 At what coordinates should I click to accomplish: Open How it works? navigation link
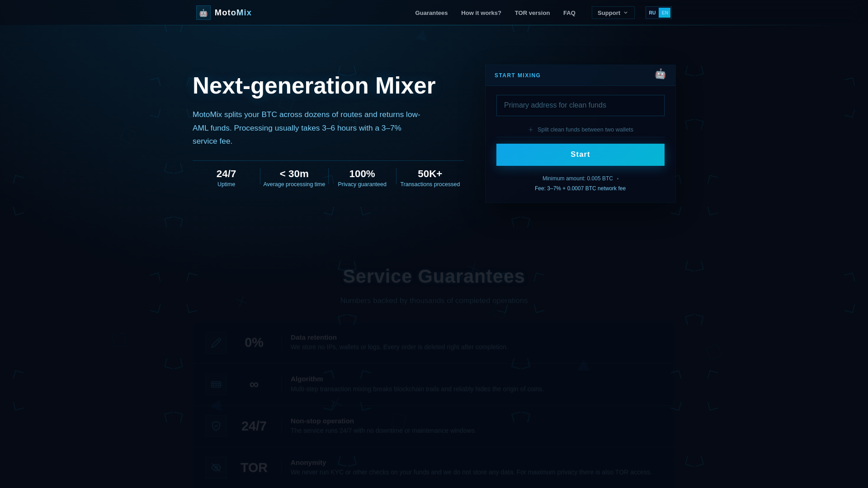(481, 13)
